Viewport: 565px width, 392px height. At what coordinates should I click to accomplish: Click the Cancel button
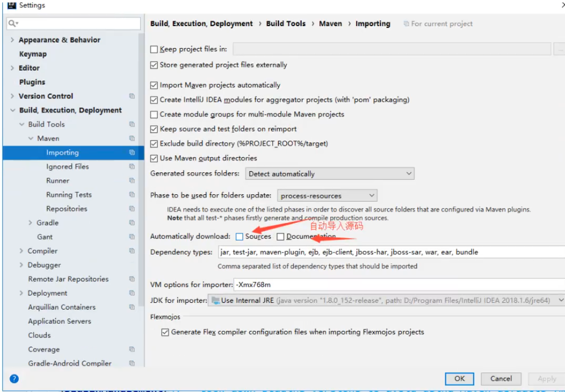(x=501, y=378)
